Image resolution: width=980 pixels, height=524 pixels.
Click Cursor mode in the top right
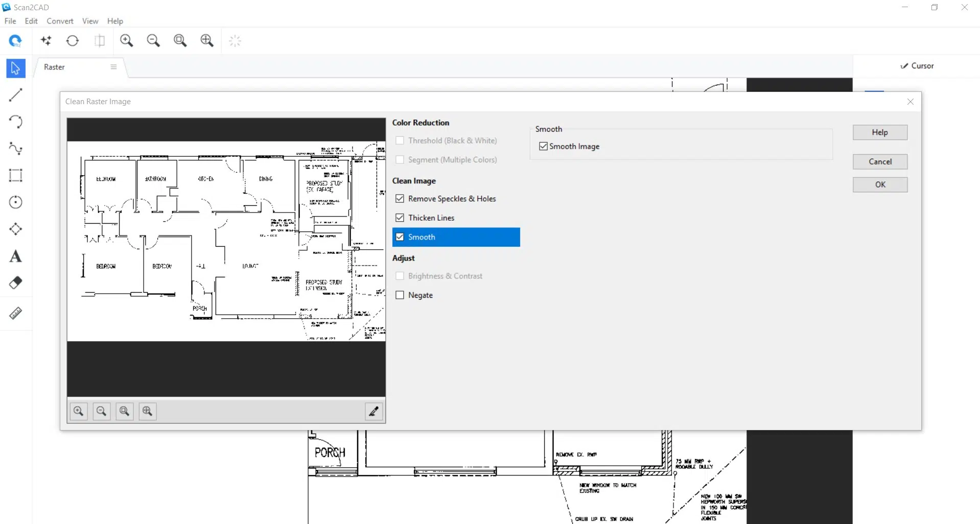(x=917, y=65)
